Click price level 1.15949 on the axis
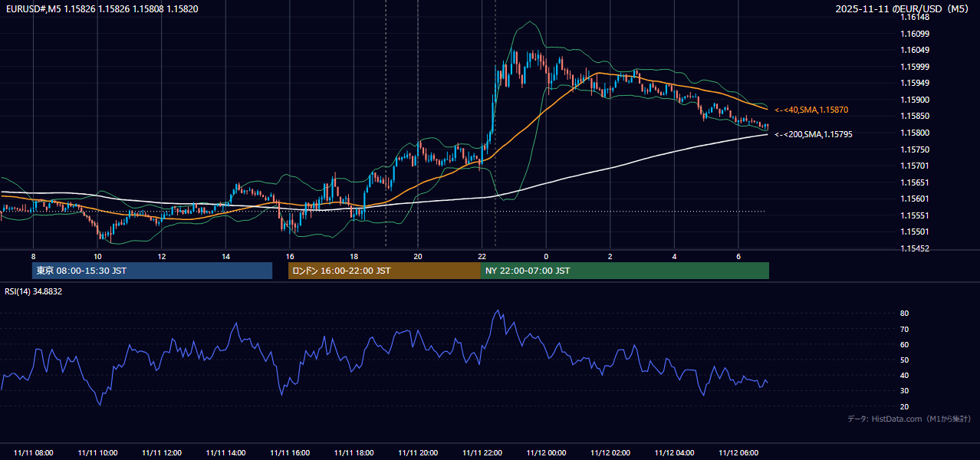The width and height of the screenshot is (980, 460). 915,84
